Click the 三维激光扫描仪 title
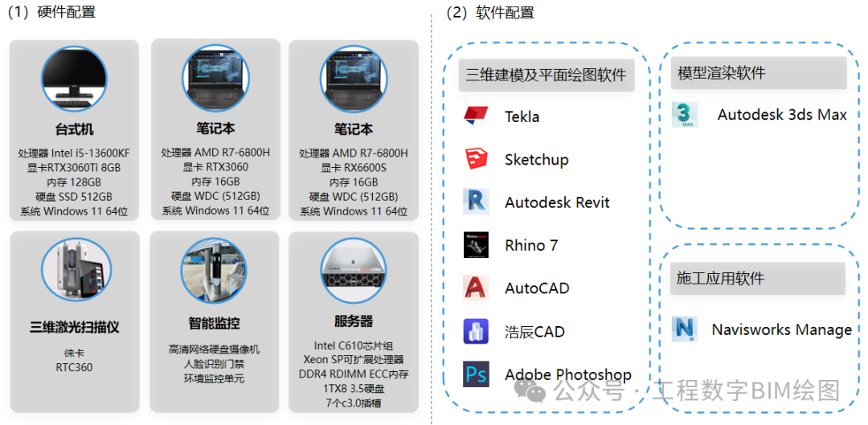Screen dimensions: 868x425 [x=74, y=327]
